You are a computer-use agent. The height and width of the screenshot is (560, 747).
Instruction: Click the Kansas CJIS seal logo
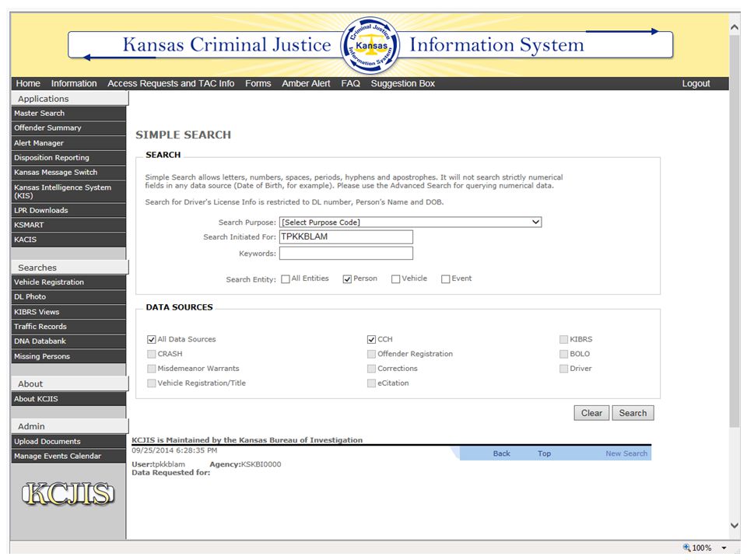point(370,45)
